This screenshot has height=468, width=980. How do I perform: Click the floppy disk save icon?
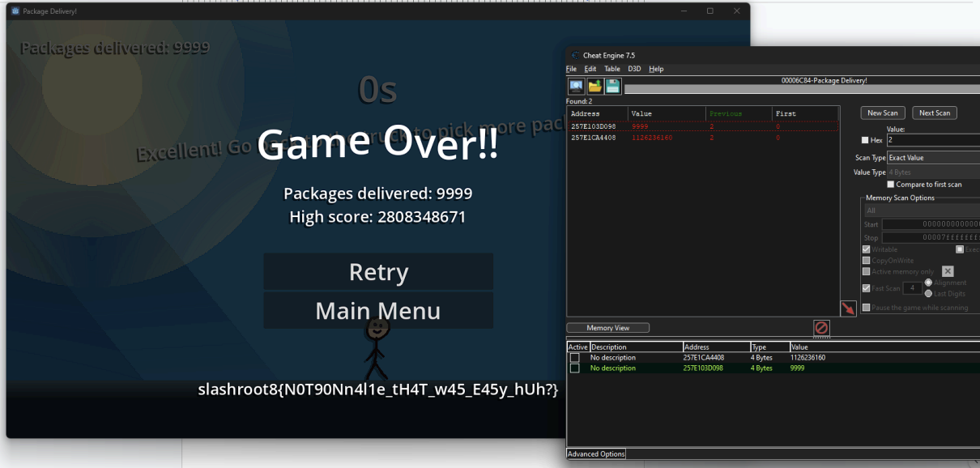[613, 87]
